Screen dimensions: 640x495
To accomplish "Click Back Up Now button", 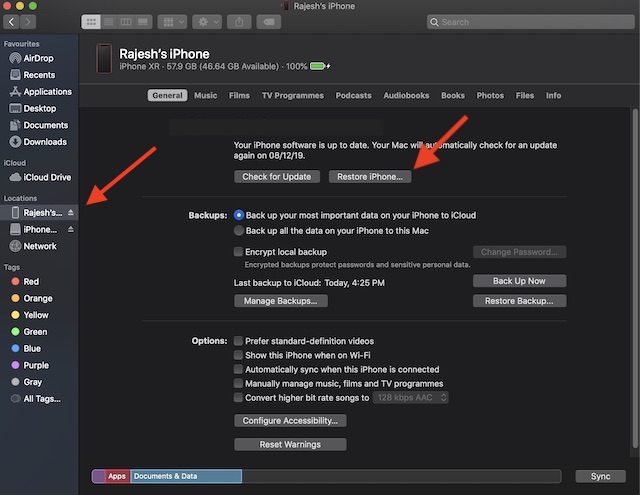I will pos(519,281).
